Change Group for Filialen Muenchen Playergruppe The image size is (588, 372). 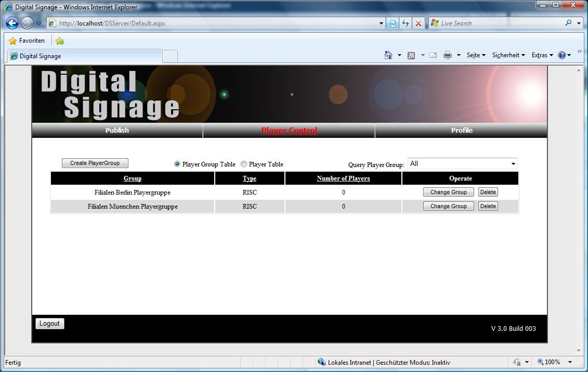point(448,206)
